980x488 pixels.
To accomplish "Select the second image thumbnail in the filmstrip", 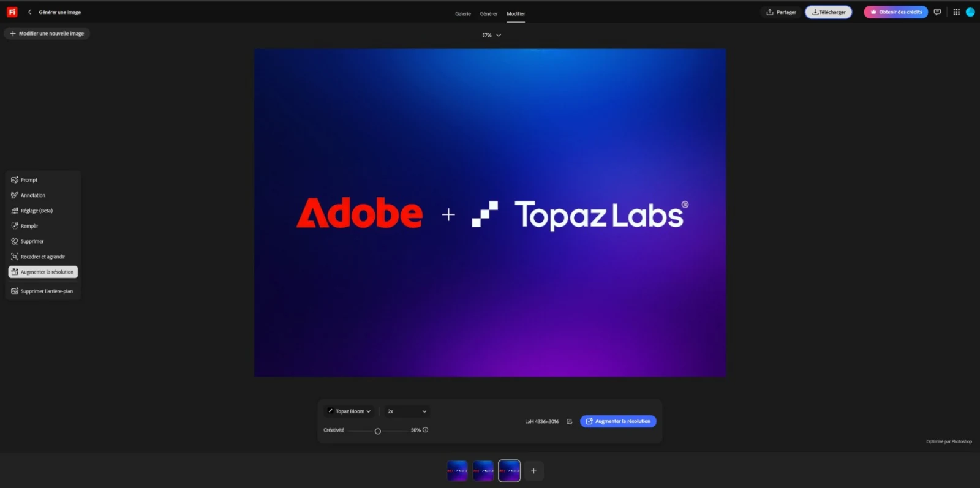I will point(483,471).
